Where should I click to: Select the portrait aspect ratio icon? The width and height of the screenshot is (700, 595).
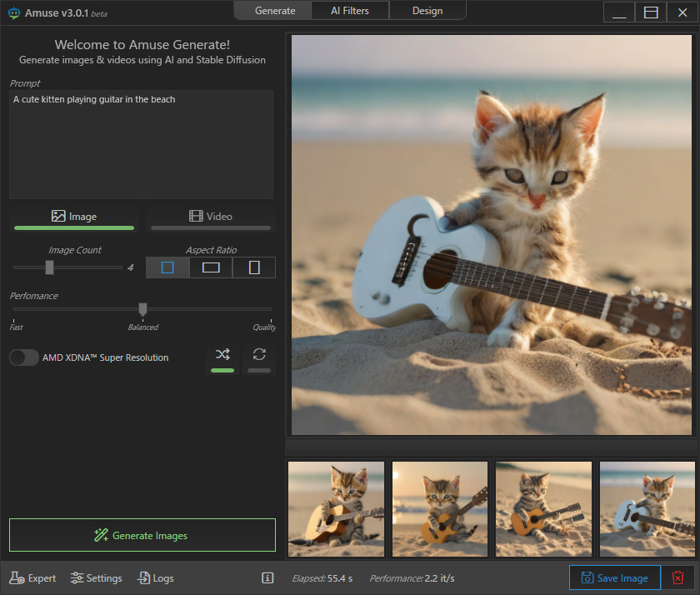[254, 267]
